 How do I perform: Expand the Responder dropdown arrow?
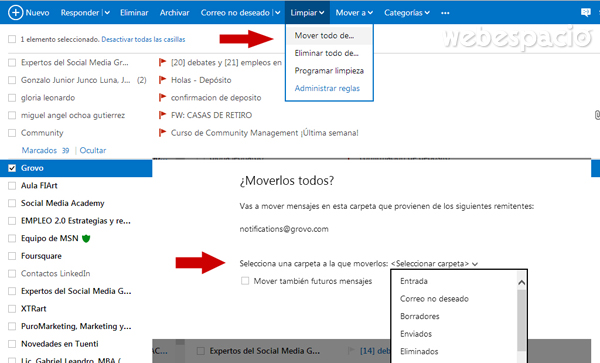pyautogui.click(x=107, y=13)
